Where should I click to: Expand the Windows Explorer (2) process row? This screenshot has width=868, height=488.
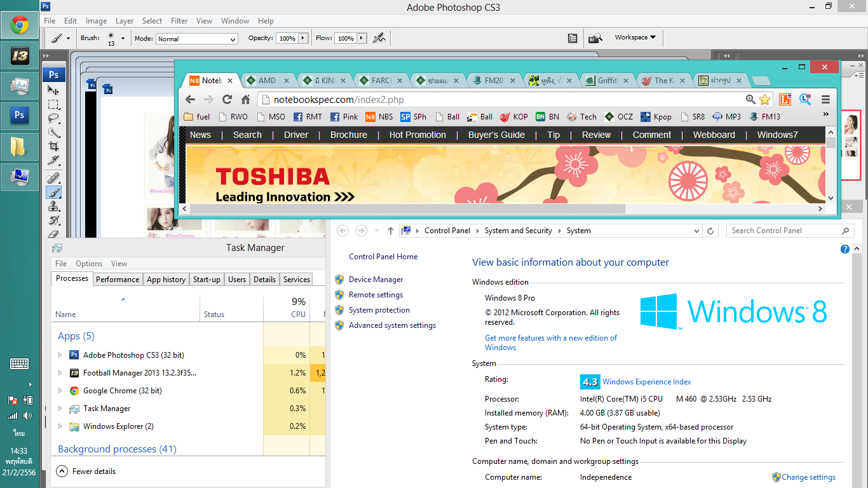pos(60,426)
